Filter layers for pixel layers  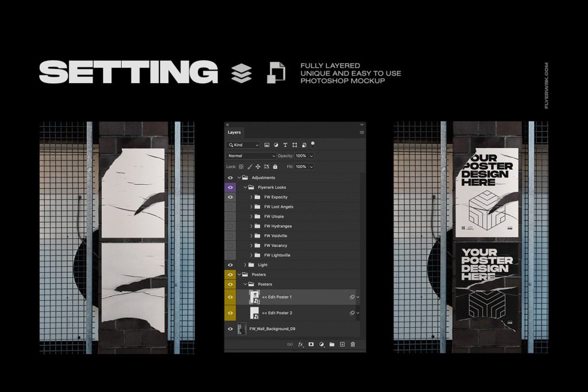[x=266, y=145]
